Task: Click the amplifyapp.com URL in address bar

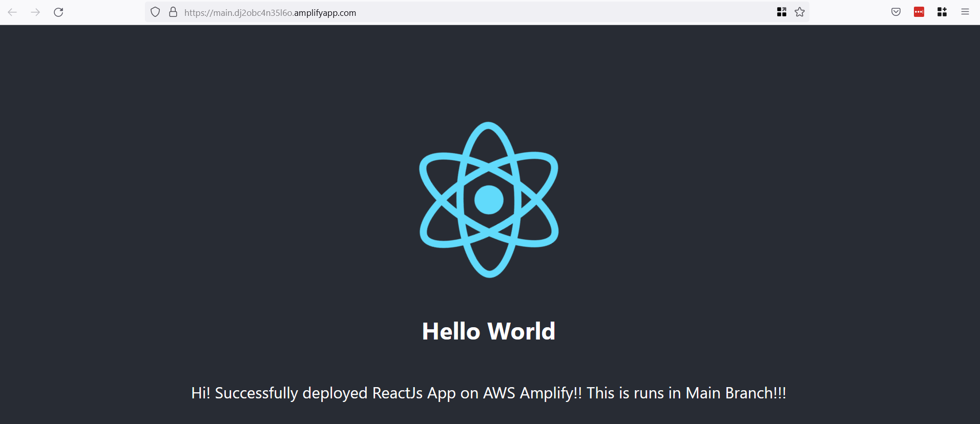Action: [x=270, y=13]
